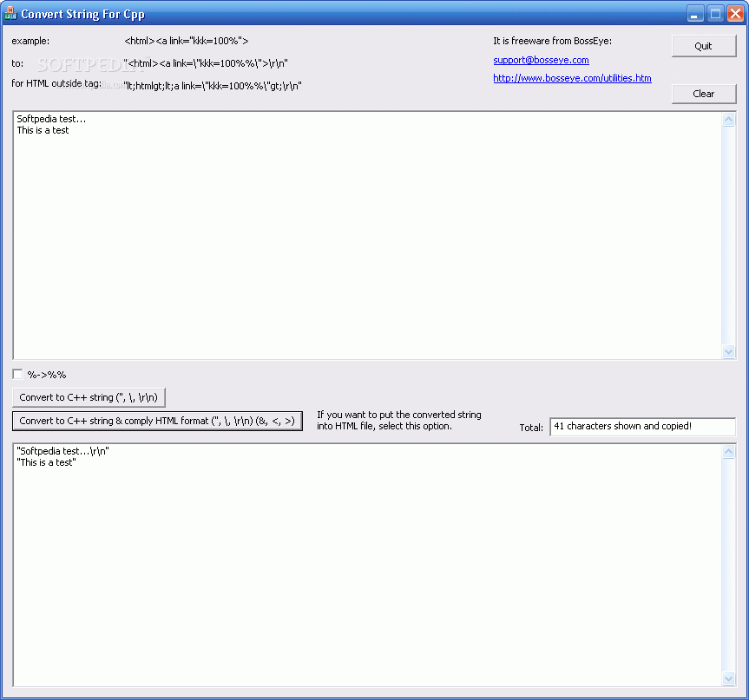
Task: Click the "This is a test" input line
Action: 43,130
